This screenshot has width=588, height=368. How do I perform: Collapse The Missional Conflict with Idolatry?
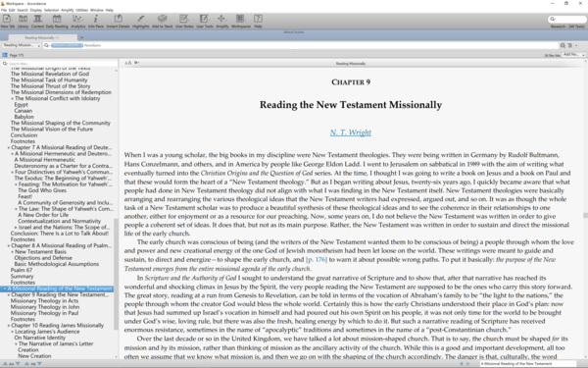pos(12,99)
